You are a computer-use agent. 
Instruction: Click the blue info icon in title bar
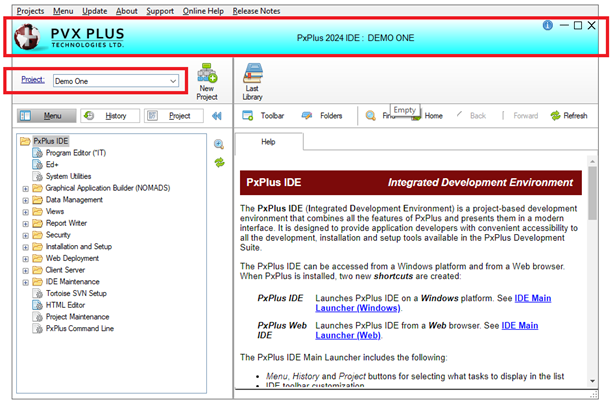point(547,25)
